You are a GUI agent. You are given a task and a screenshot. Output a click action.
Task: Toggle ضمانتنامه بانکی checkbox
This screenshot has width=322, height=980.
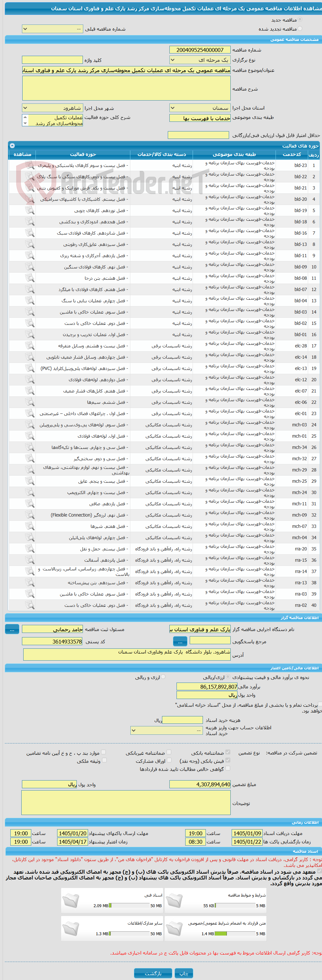tap(228, 752)
